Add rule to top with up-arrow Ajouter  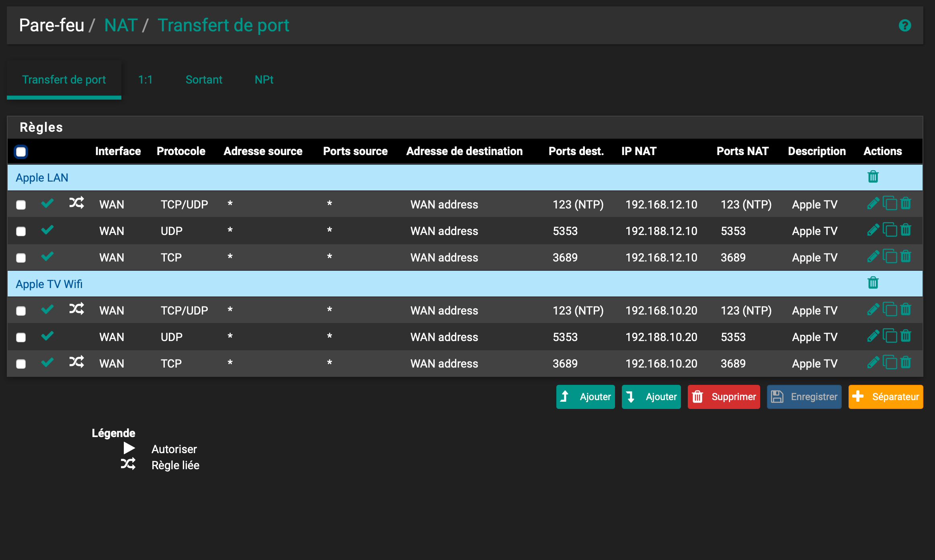(x=585, y=397)
